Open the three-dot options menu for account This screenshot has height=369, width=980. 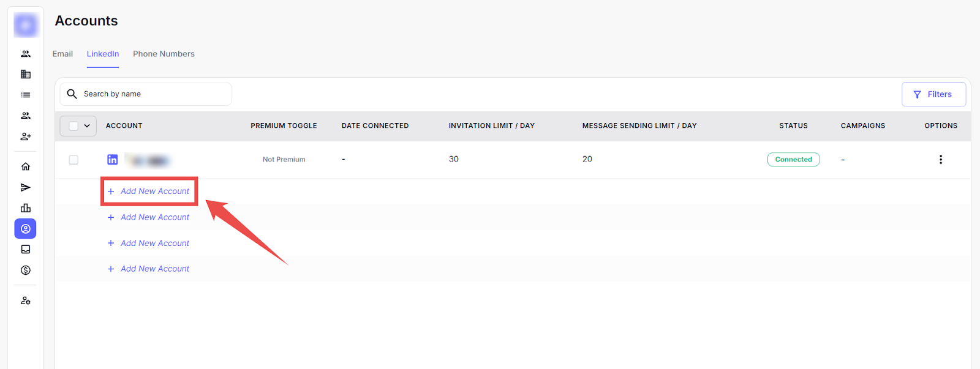point(940,160)
